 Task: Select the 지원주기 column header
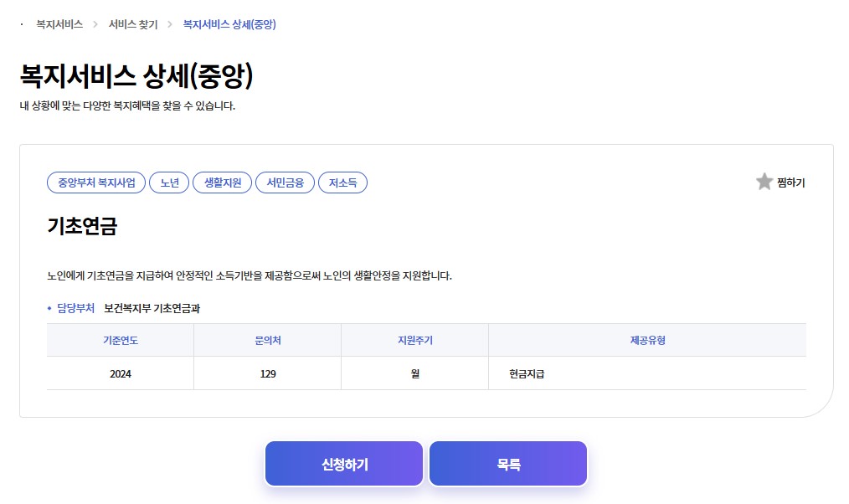(x=414, y=339)
